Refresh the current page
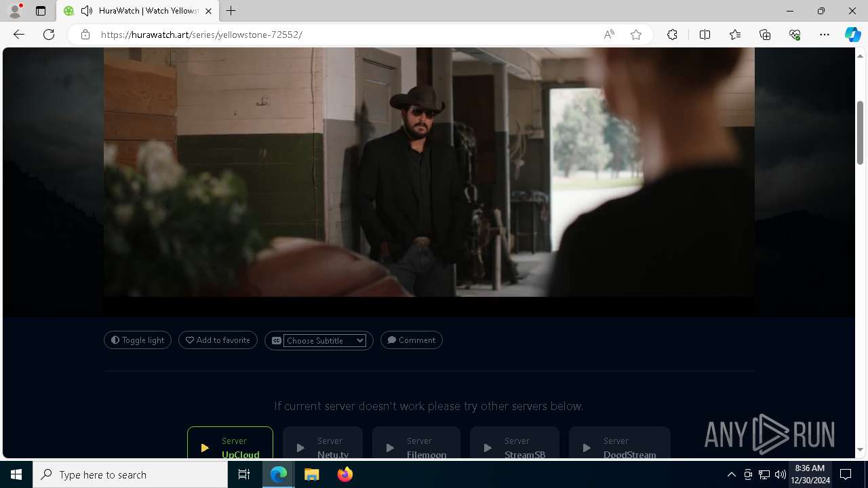Viewport: 868px width, 488px height. click(x=49, y=35)
